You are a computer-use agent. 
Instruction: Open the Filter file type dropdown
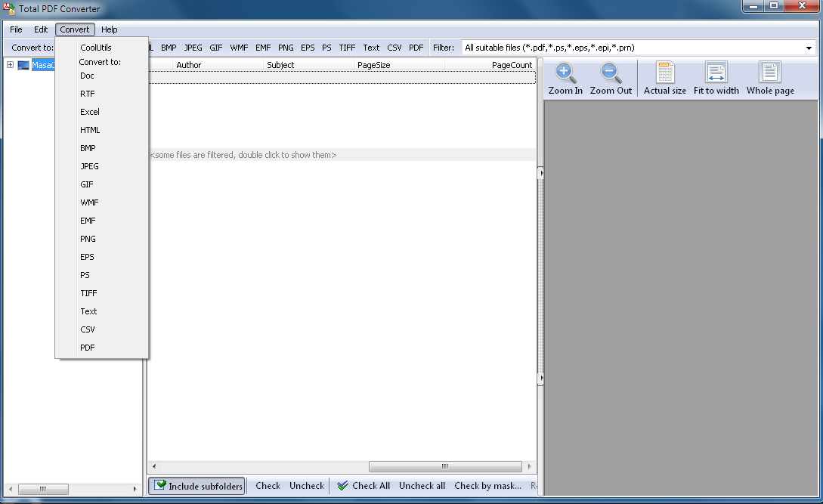tap(809, 48)
